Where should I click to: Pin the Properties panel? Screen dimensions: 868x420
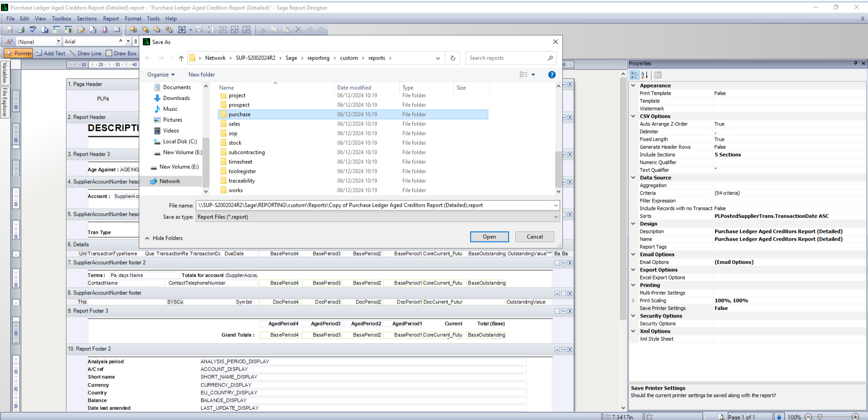click(x=855, y=63)
